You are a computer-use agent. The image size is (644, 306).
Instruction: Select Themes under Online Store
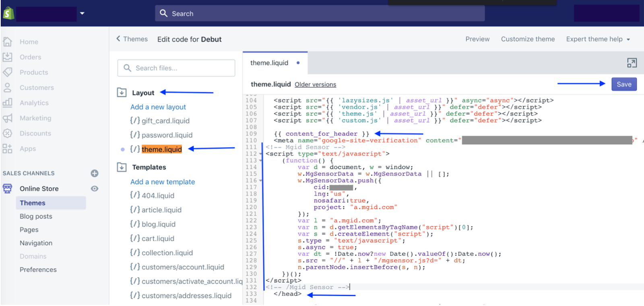click(x=51, y=203)
